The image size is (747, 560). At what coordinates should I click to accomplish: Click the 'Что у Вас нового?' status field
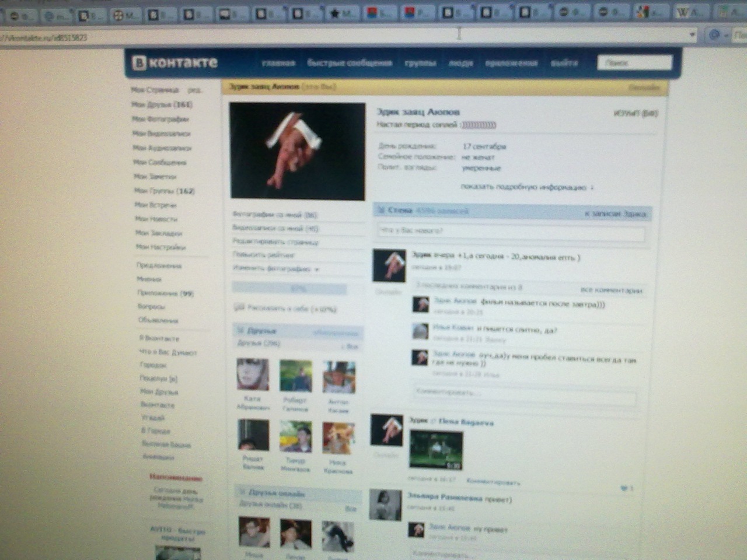click(511, 232)
